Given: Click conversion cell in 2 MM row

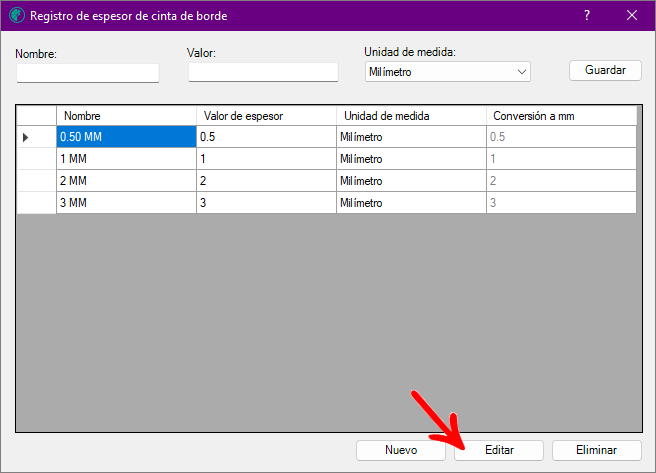Looking at the screenshot, I should click(561, 181).
